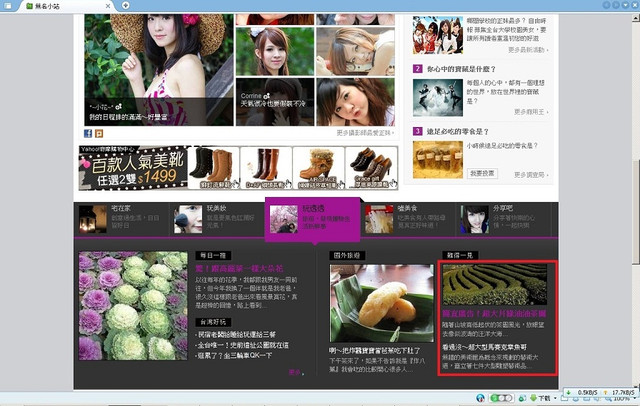Click the green download arrow 下載 in status bar
Image resolution: width=640 pixels, height=406 pixels.
pyautogui.click(x=533, y=398)
